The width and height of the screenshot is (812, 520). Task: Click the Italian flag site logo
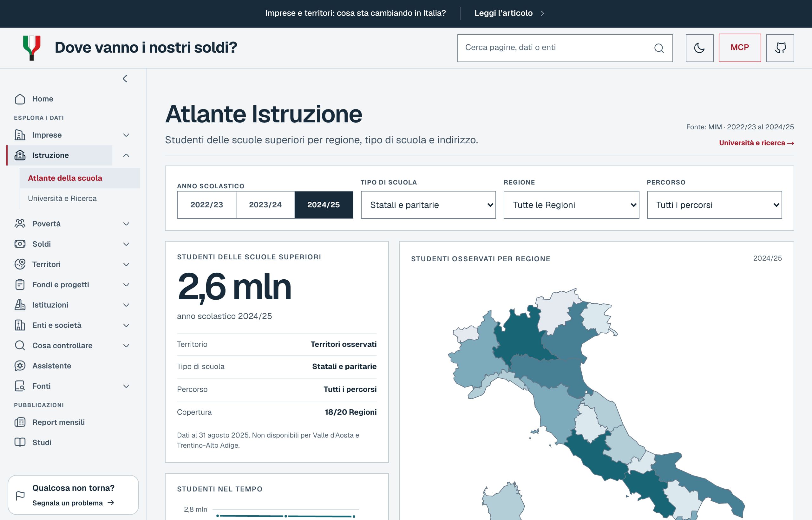[x=32, y=48]
